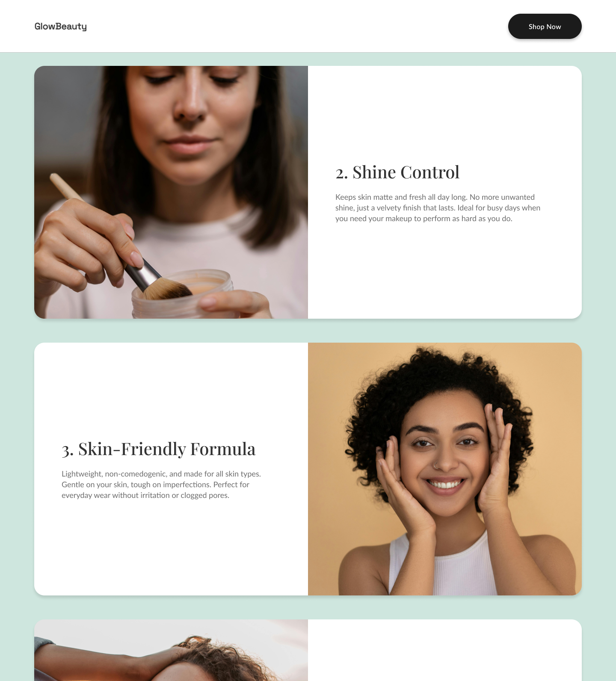
Task: Click the number 2 in the heading
Action: (x=341, y=173)
